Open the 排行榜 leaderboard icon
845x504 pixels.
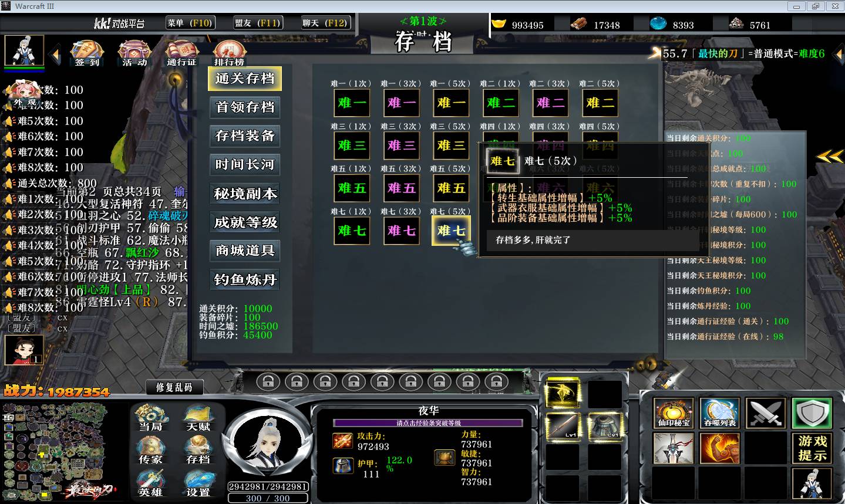tap(229, 53)
